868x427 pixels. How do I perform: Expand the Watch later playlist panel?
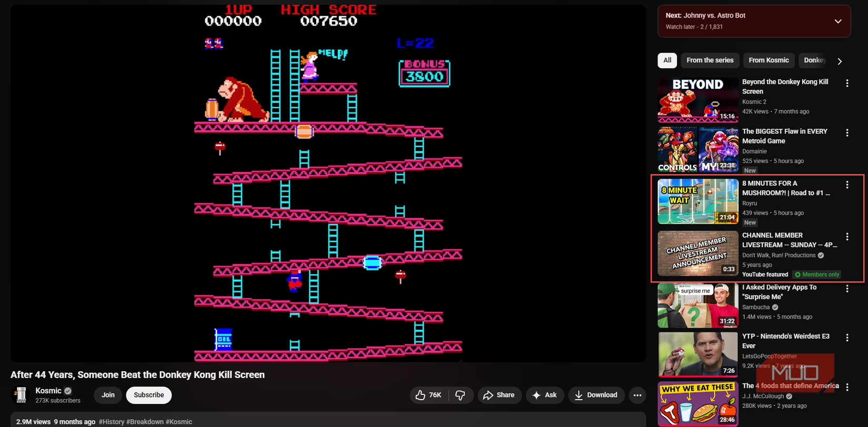(838, 21)
